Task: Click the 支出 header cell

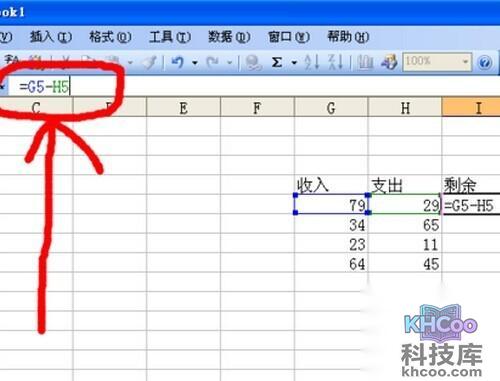Action: coord(405,185)
